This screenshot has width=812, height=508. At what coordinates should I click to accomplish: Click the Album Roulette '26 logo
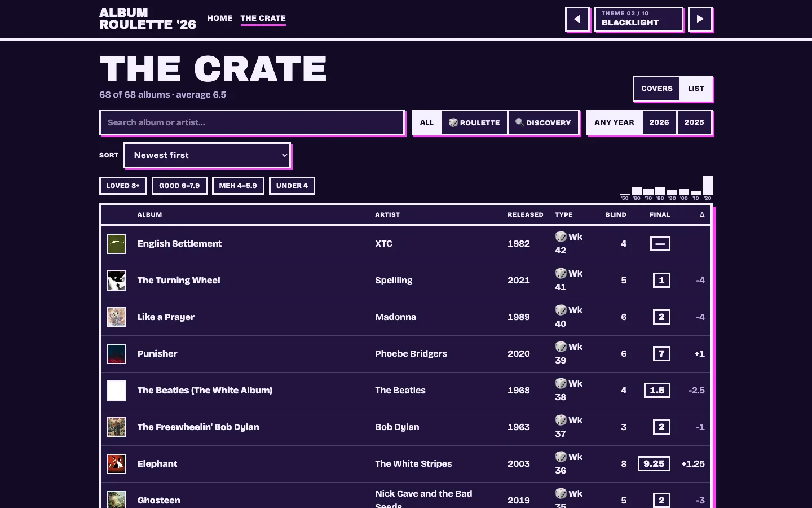[148, 19]
